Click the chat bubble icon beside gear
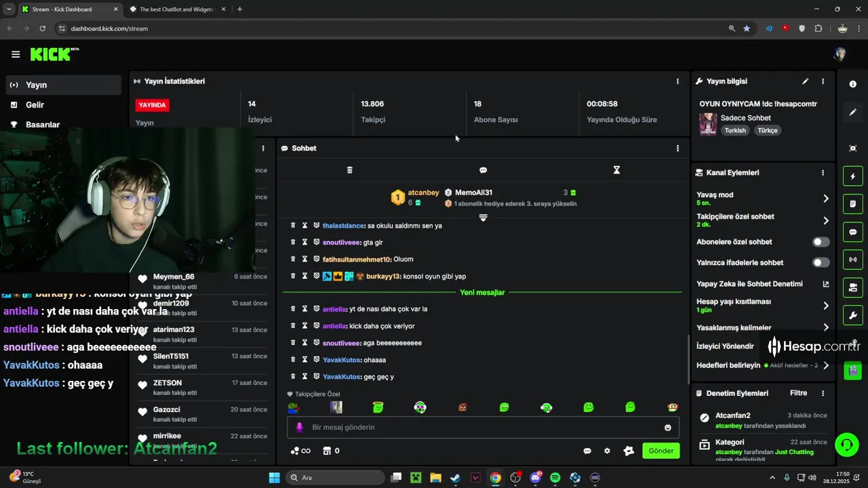 pos(587,451)
